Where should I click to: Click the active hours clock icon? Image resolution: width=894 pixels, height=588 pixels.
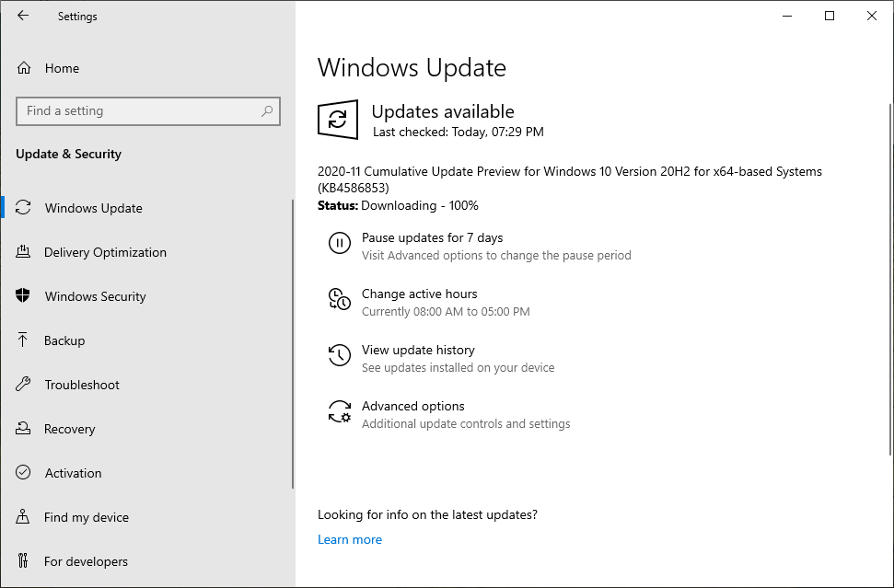pos(339,299)
